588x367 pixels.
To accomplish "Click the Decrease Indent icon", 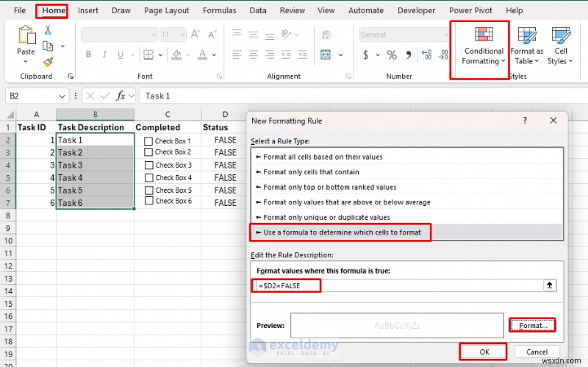I will click(x=286, y=54).
